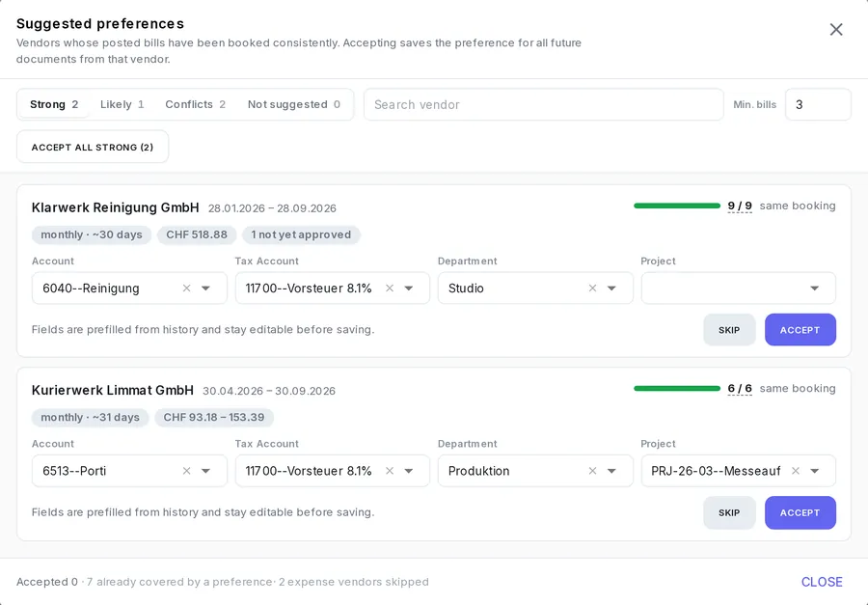The height and width of the screenshot is (605, 868).
Task: Expand Kurierwerk's Tax Account dropdown arrow
Action: 409,471
